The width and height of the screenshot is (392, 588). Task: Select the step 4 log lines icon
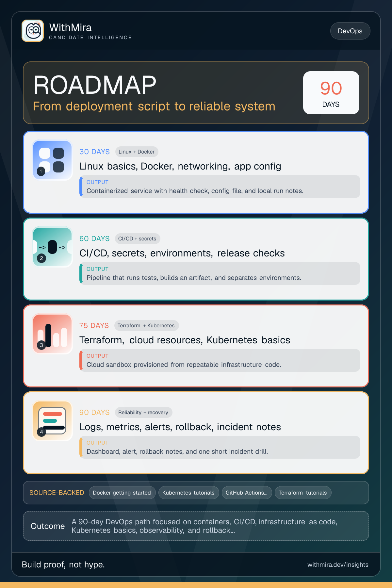click(52, 421)
